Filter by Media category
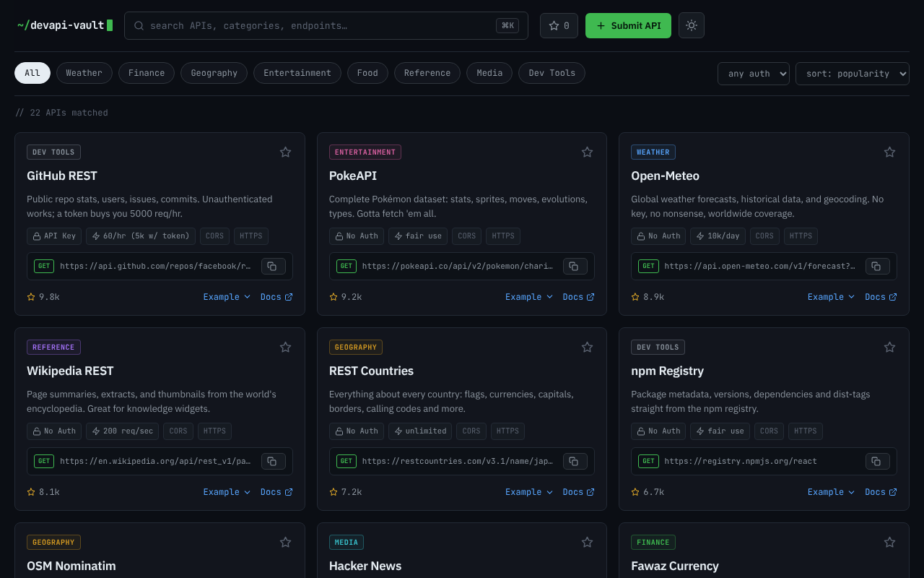924x578 pixels. [x=489, y=73]
